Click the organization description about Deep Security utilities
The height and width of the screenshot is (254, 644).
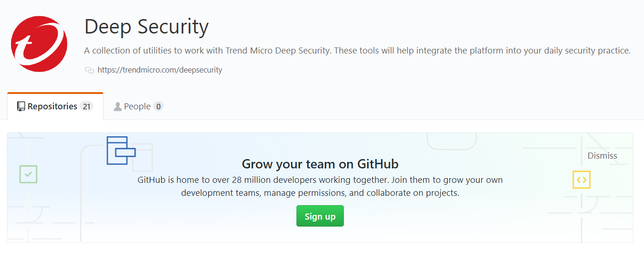point(357,51)
